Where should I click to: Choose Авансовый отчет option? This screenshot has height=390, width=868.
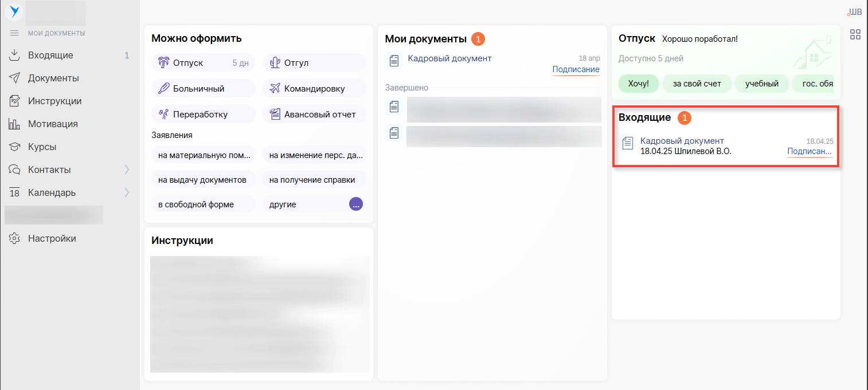pos(314,114)
